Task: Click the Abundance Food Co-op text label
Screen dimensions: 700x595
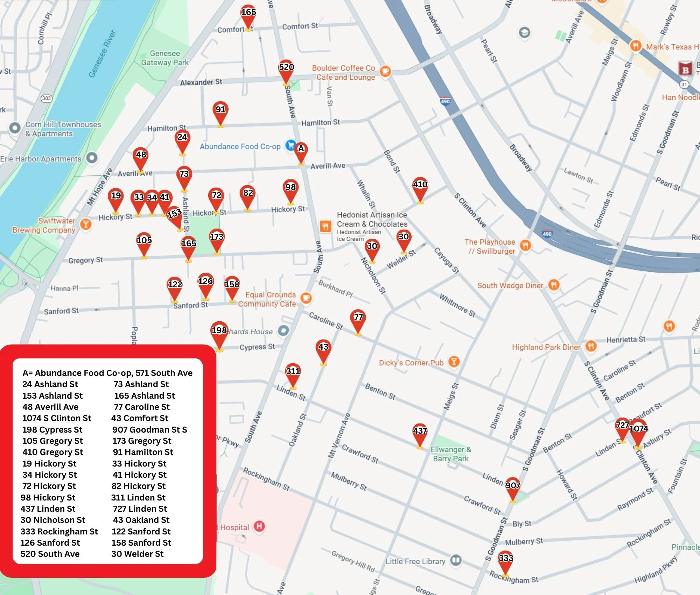Action: [x=240, y=147]
